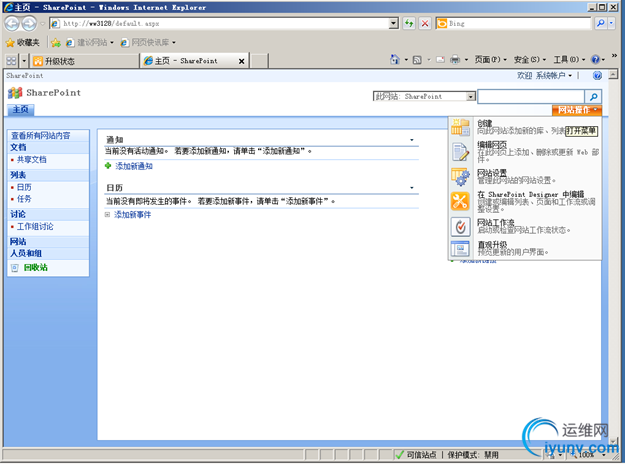
Task: Go back with the browser back arrow
Action: (x=12, y=24)
